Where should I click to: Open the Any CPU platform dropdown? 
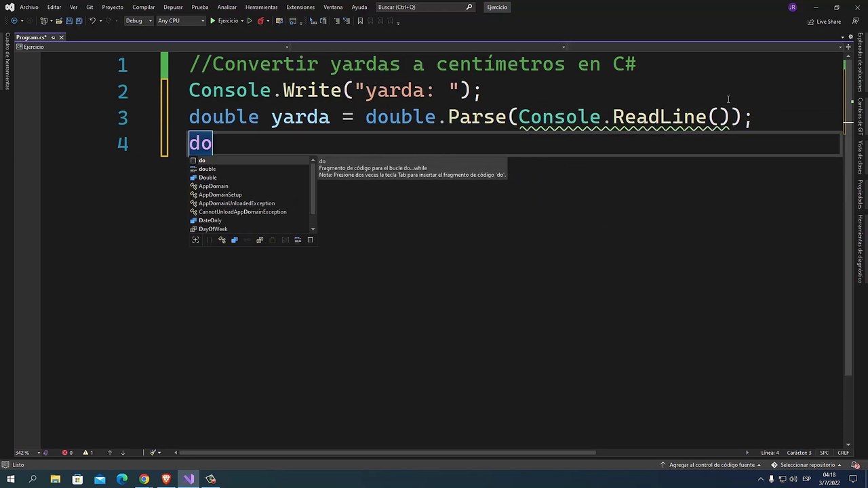pos(181,21)
